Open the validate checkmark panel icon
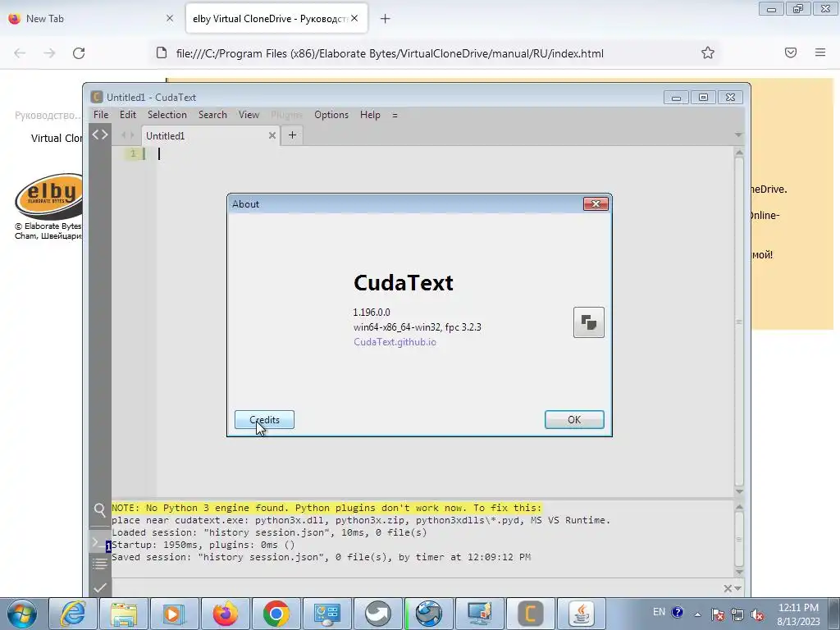 point(99,587)
